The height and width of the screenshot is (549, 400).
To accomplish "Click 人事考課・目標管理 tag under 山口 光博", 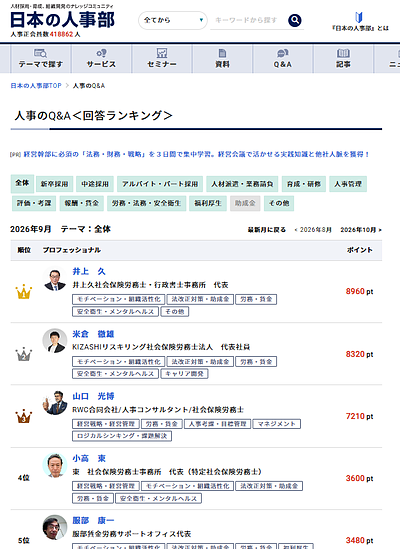I will [x=218, y=424].
